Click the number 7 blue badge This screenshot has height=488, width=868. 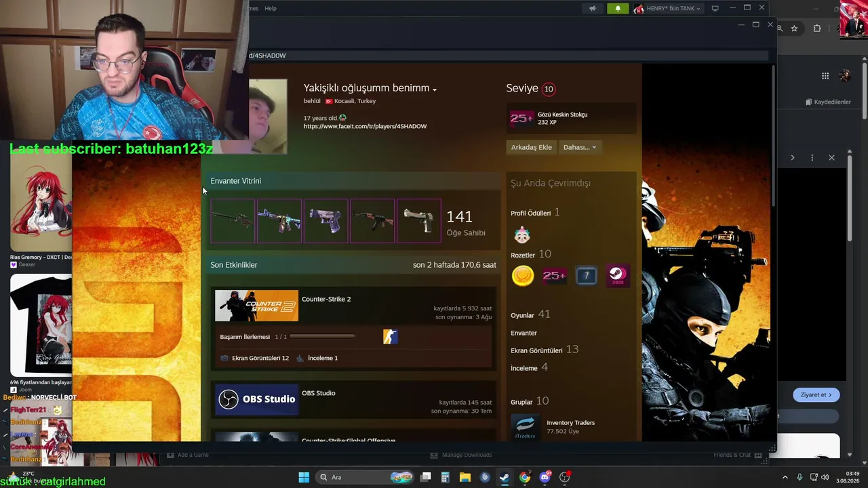tap(586, 276)
